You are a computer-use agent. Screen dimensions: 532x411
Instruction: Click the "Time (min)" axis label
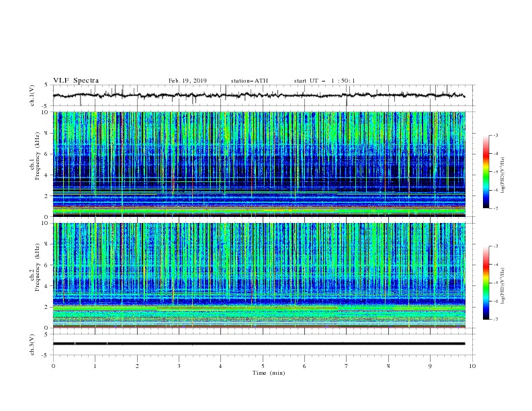(269, 373)
